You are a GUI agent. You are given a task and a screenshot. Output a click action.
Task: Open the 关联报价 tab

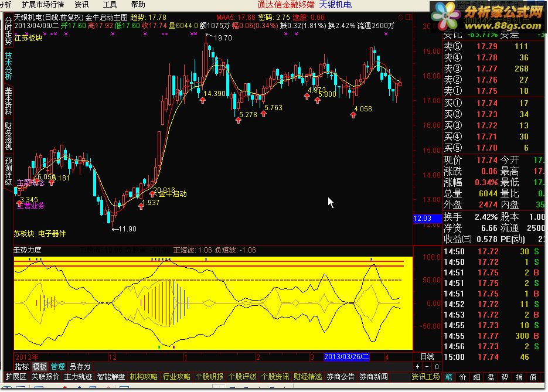45,377
